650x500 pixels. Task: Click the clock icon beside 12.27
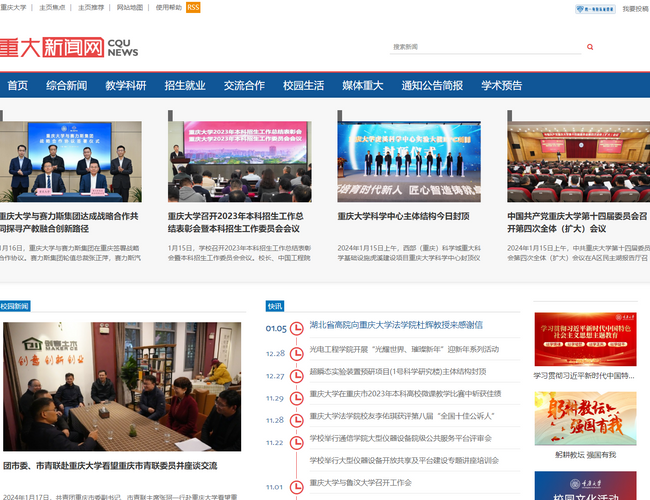[x=296, y=376]
